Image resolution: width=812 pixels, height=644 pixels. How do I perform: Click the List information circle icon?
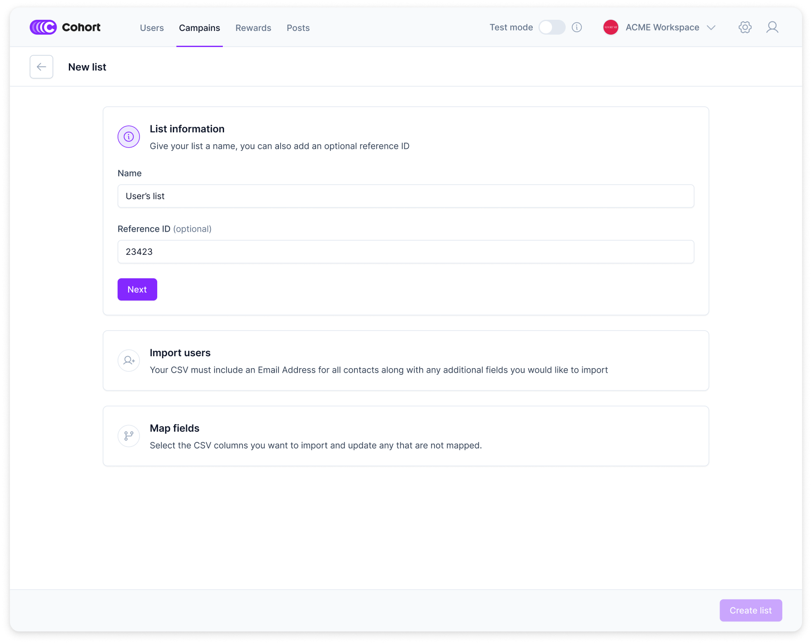129,136
